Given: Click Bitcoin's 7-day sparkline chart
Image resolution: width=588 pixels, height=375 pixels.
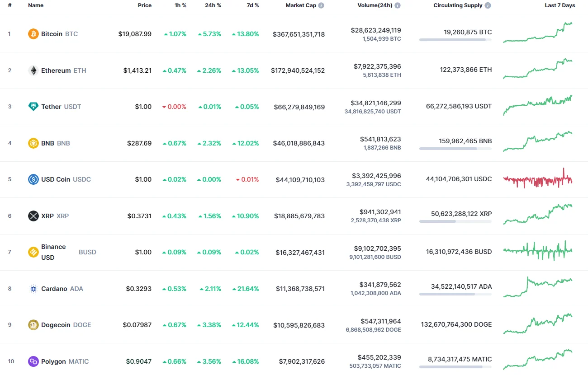Looking at the screenshot, I should point(537,34).
